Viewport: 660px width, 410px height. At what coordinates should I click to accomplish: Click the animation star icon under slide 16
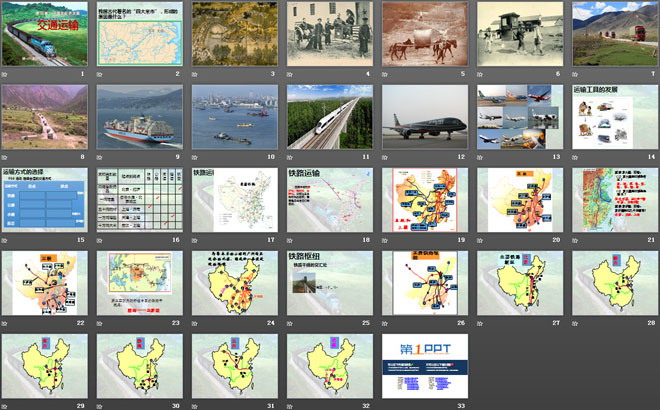click(x=100, y=241)
